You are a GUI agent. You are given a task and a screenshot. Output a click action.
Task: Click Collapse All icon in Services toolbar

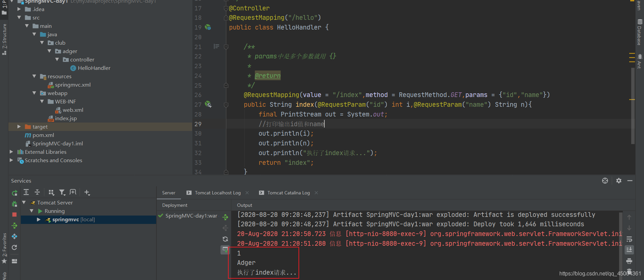[x=37, y=192]
